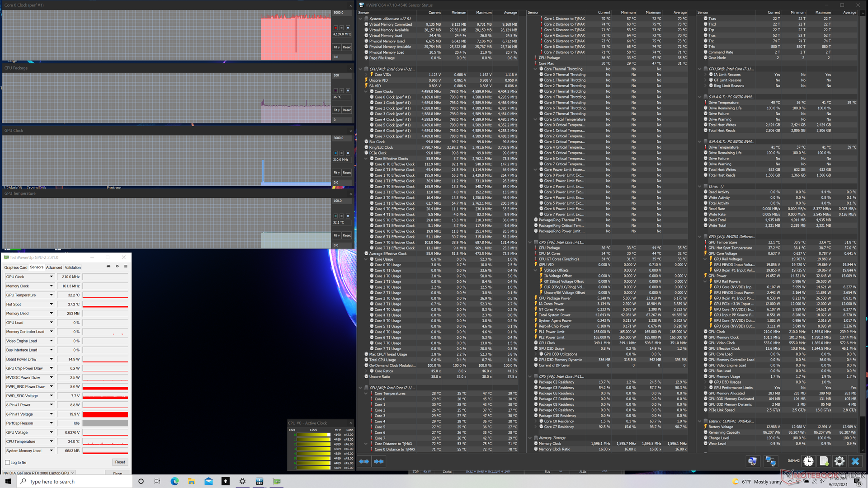Open the GPU Clock sensor dropdown
This screenshot has height=488, width=868.
click(x=51, y=277)
